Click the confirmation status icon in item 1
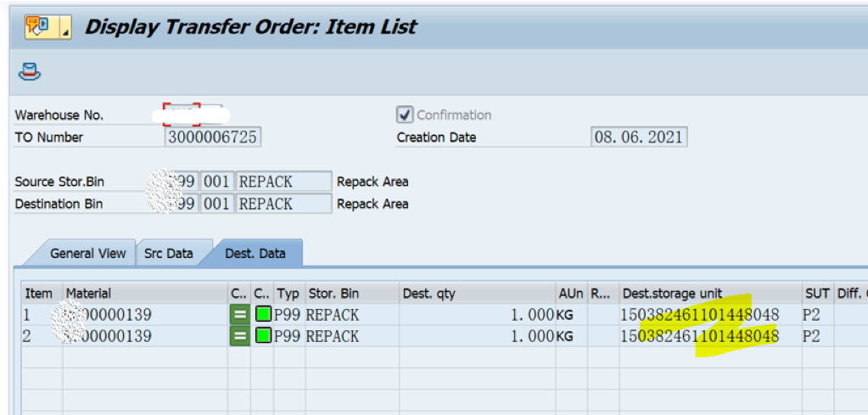This screenshot has width=868, height=415. (239, 316)
